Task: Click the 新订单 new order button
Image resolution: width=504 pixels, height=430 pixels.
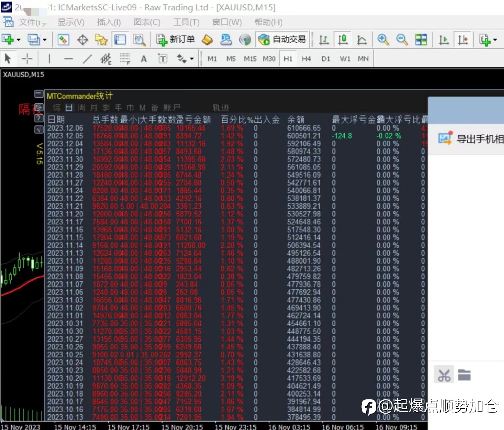Action: [175, 40]
